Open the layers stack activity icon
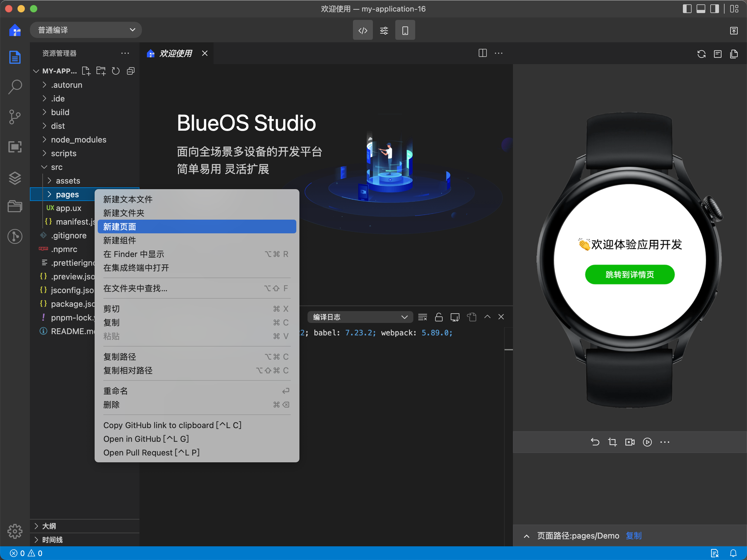Image resolution: width=747 pixels, height=560 pixels. [15, 178]
